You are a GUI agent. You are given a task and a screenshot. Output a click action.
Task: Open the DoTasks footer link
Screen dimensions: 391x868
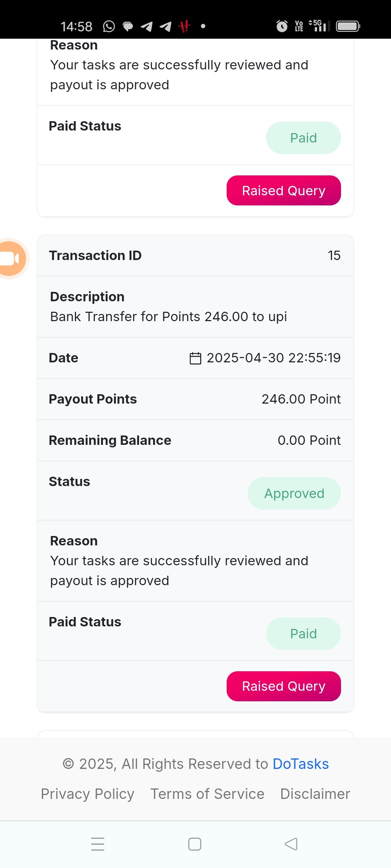coord(300,764)
